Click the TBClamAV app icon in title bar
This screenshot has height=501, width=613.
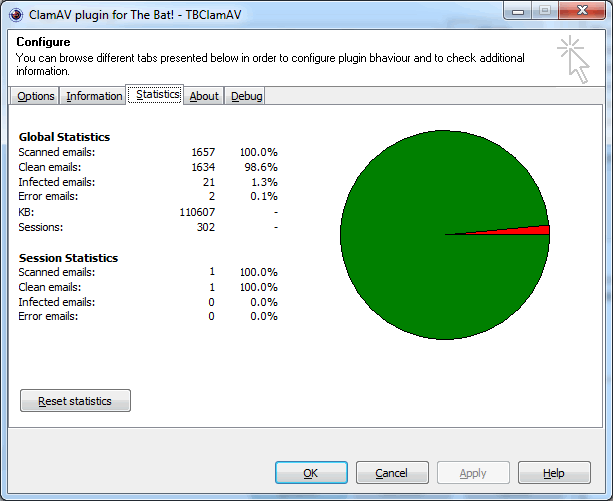coord(16,15)
